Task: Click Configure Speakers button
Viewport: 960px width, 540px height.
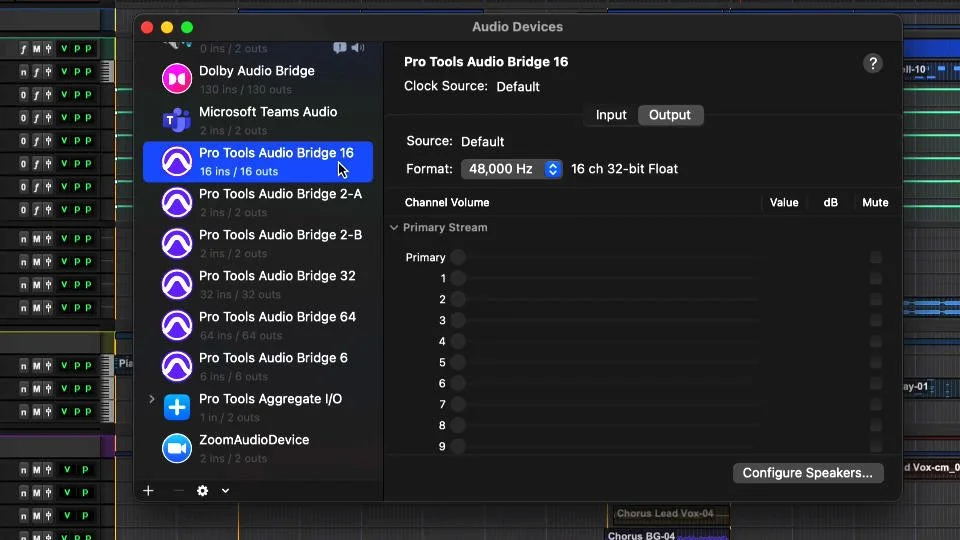Action: coord(808,473)
